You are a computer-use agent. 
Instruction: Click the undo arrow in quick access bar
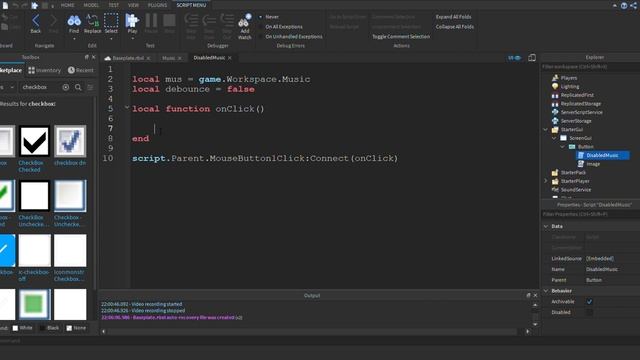click(16, 5)
